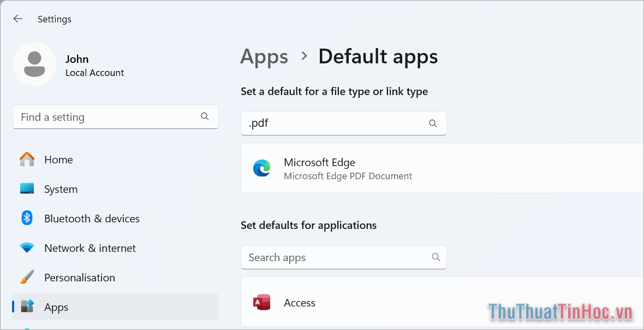The width and height of the screenshot is (644, 330).
Task: Click the System monitor icon
Action: tap(27, 189)
